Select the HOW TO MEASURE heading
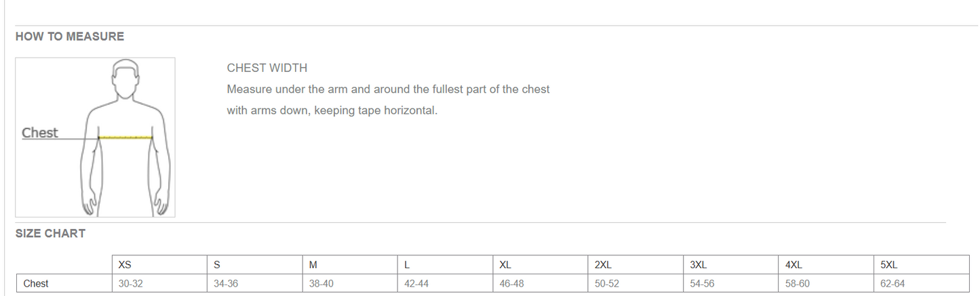 pyautogui.click(x=70, y=37)
